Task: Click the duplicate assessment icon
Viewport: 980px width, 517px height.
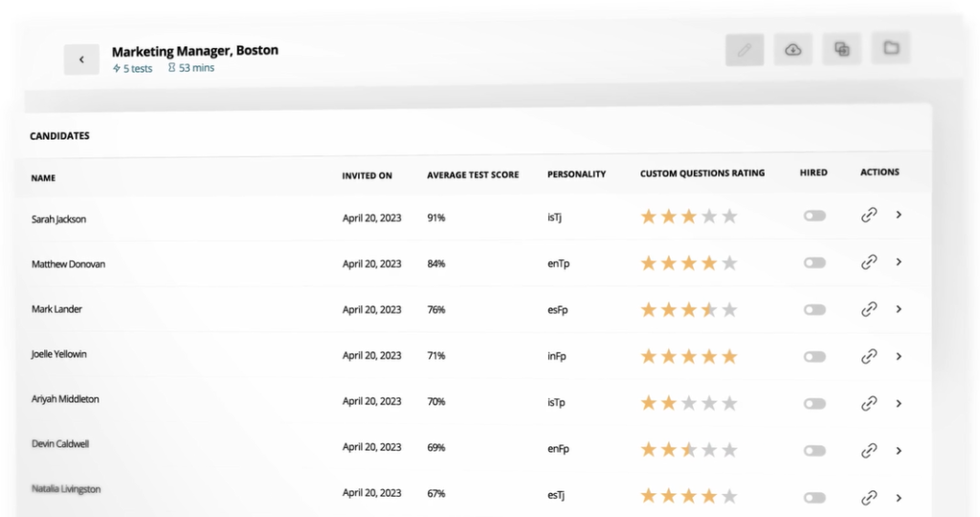Action: 842,49
